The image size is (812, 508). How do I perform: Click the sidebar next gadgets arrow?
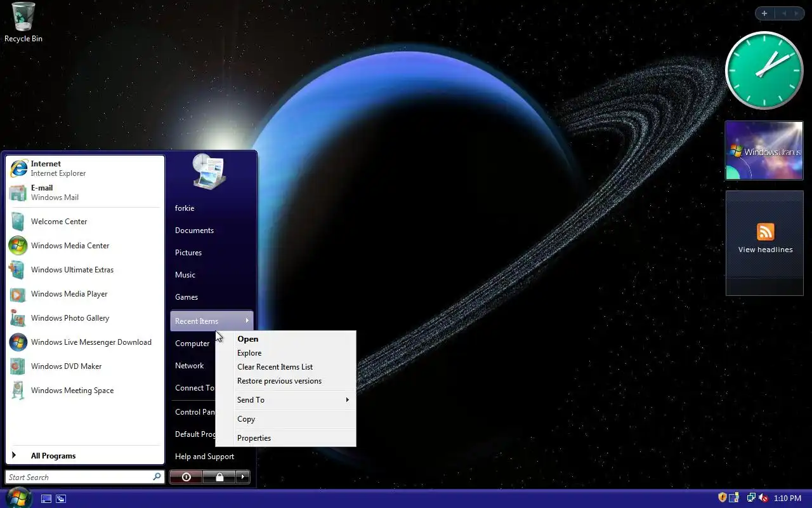tap(797, 13)
